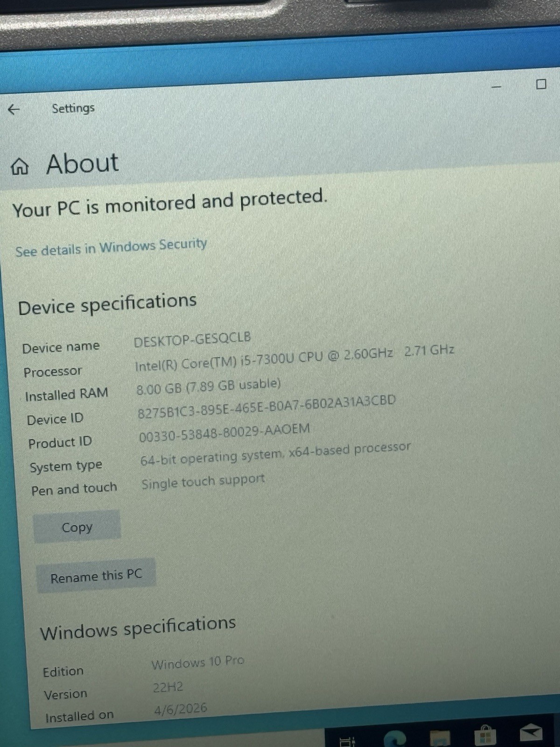The image size is (560, 747).
Task: Click Copy under Device specifications
Action: coord(77,527)
